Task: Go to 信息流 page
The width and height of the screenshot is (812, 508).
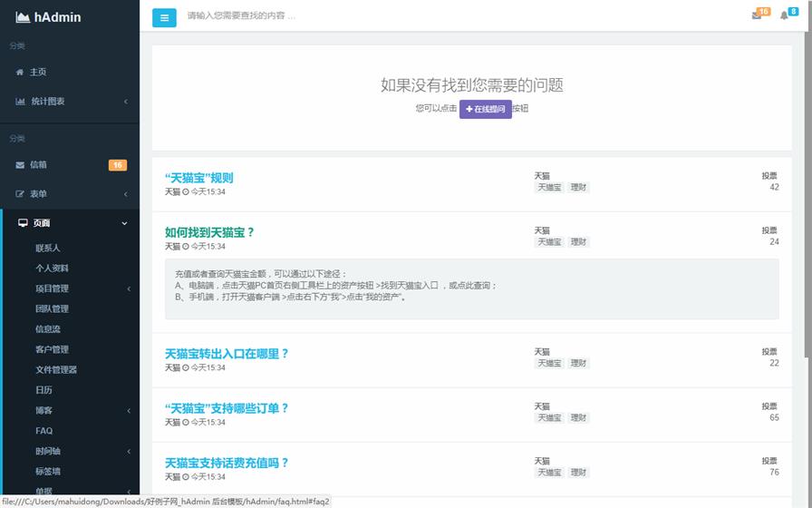Action: pos(48,328)
